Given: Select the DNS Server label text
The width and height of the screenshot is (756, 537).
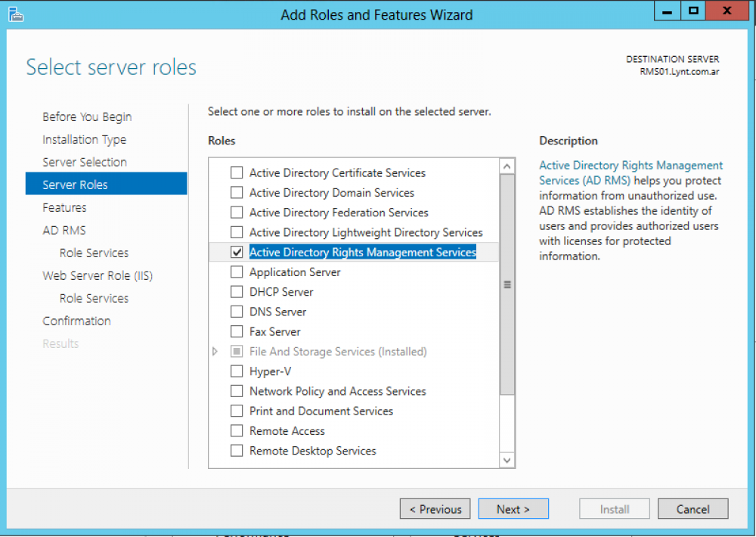Looking at the screenshot, I should coord(277,312).
